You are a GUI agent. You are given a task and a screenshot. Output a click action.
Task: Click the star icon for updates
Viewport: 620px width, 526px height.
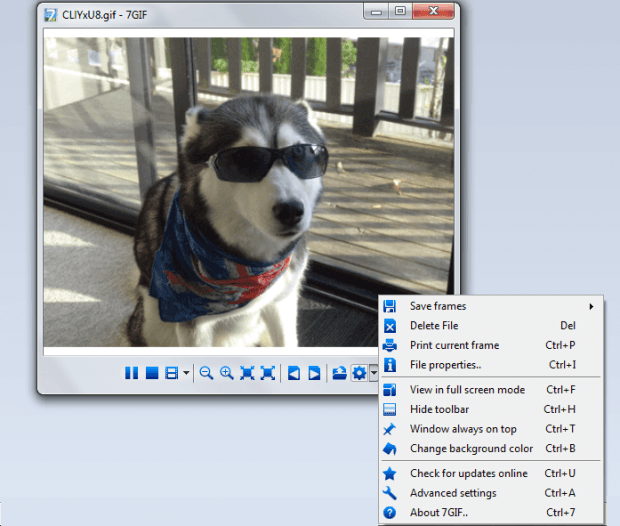pos(389,473)
